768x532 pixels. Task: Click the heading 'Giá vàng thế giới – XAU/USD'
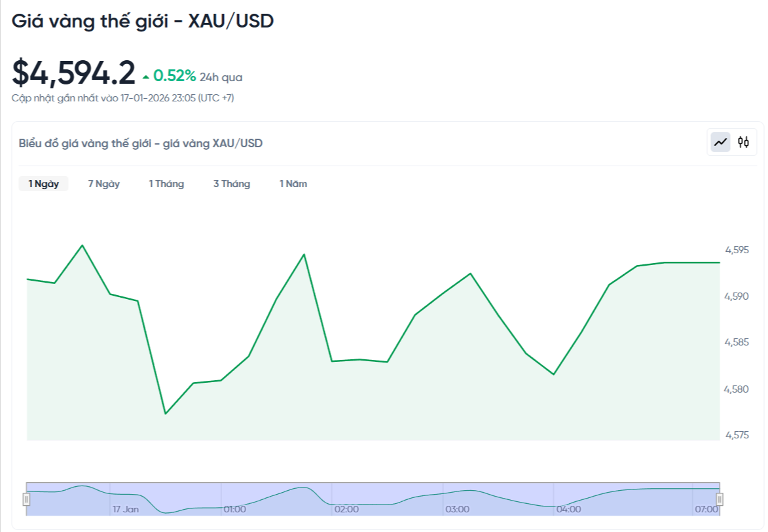click(143, 21)
